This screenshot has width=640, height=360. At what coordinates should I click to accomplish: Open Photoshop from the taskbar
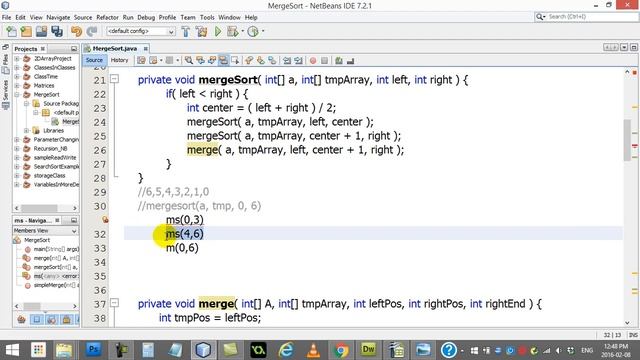(93, 349)
